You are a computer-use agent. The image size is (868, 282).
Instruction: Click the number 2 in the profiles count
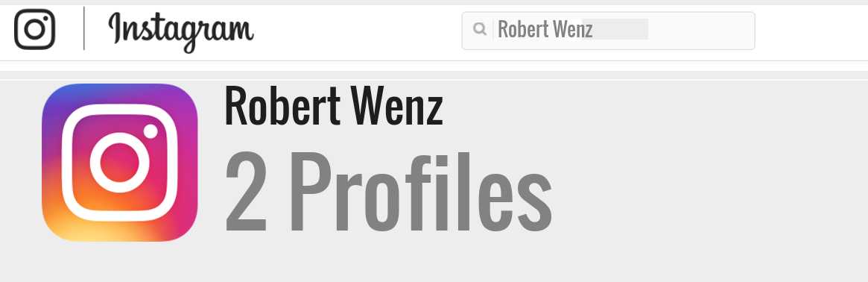coord(246,192)
